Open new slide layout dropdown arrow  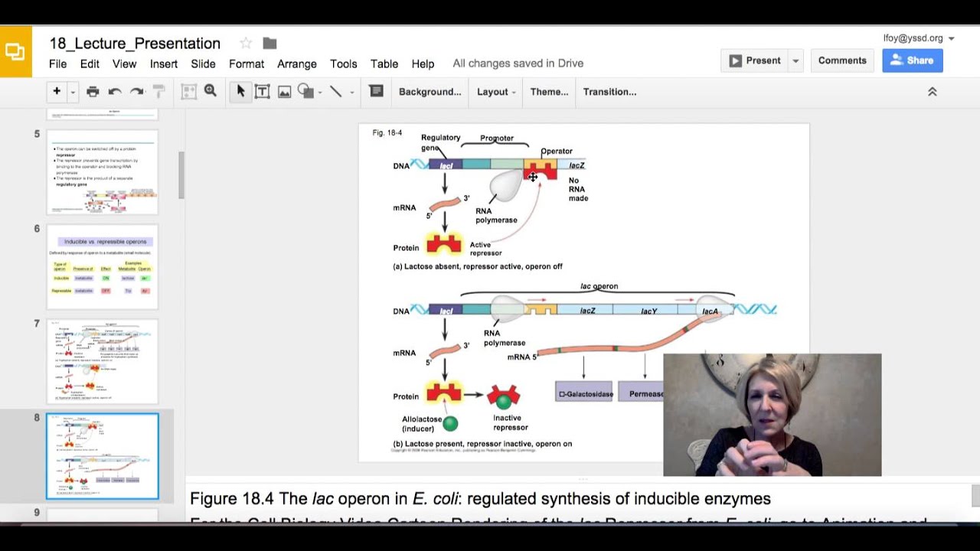[x=73, y=93]
